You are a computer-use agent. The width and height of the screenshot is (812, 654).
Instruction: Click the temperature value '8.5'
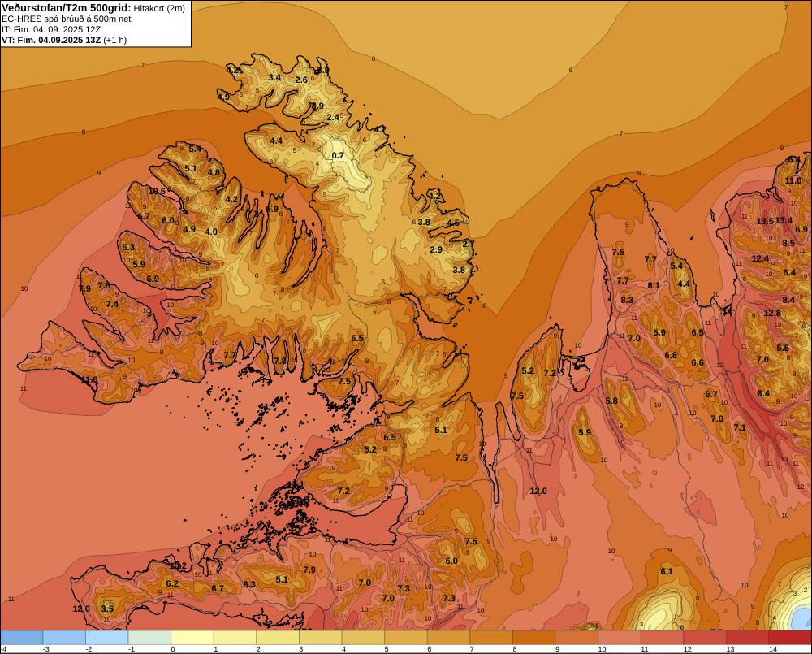click(788, 243)
